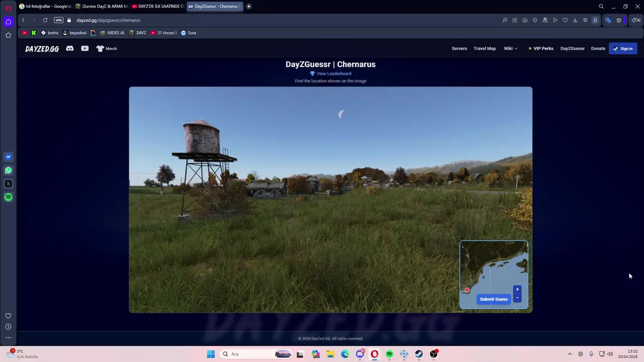Image resolution: width=644 pixels, height=362 pixels.
Task: Click the translate extension icon
Action: (608, 20)
